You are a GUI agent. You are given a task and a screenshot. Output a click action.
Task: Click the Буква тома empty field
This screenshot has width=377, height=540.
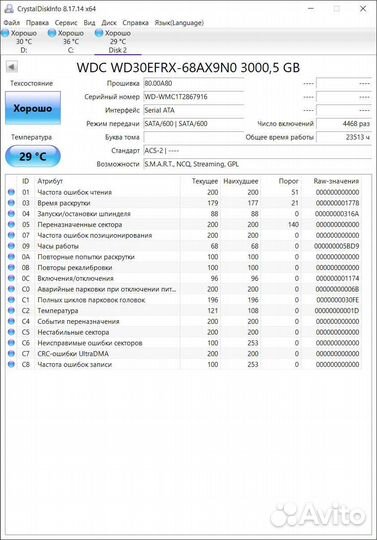click(193, 137)
